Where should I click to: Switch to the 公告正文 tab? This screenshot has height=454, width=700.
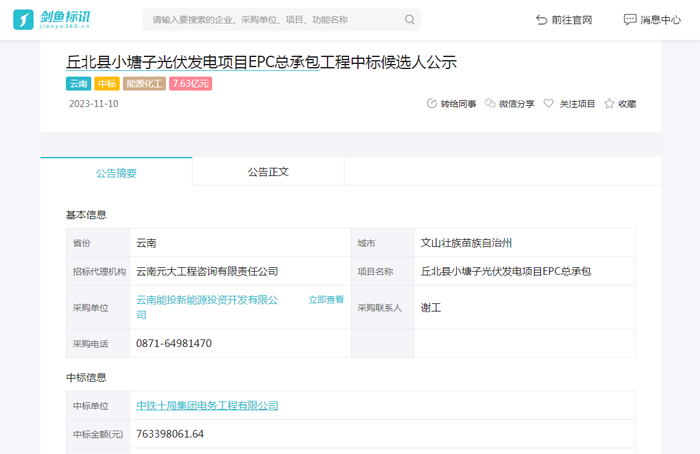coord(268,172)
